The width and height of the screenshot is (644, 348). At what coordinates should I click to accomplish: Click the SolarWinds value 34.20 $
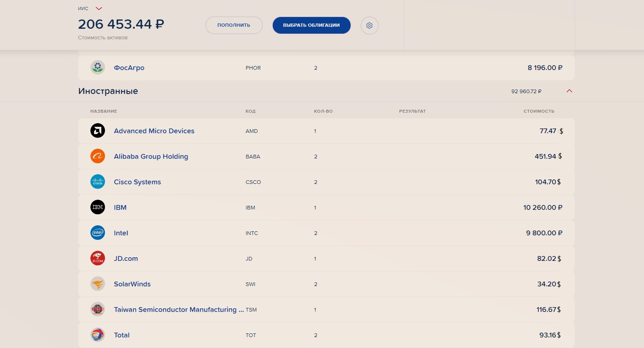point(549,284)
